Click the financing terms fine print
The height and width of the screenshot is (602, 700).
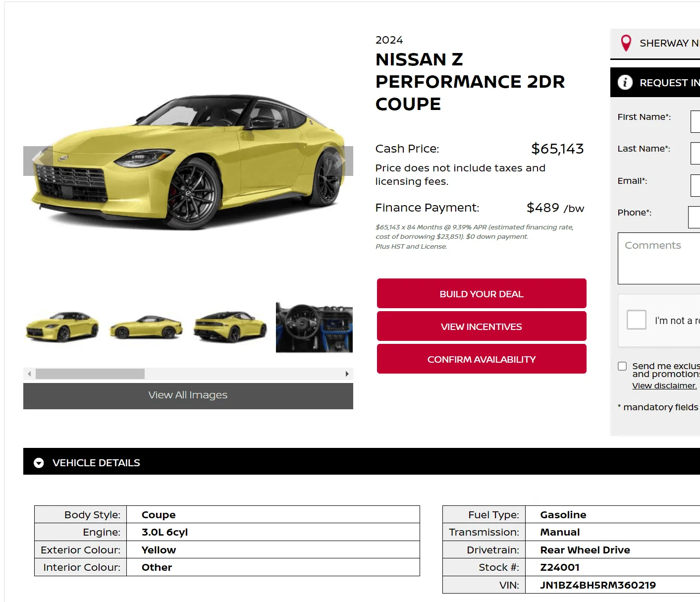(x=475, y=237)
